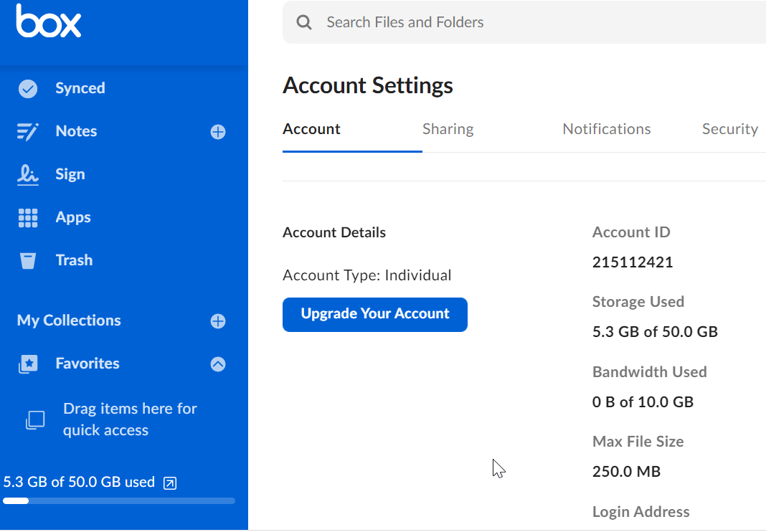Click the Bandwidth value '0 B of 10.0 GB'
Screen dimensions: 766x532
[x=643, y=402]
